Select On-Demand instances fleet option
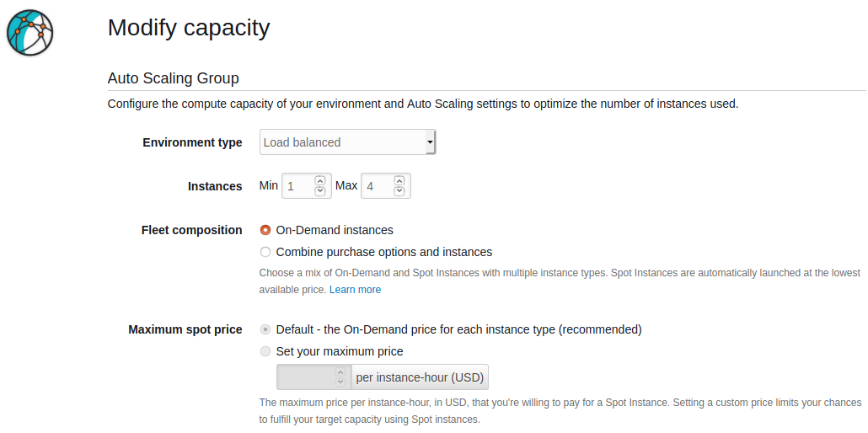868x433 pixels. pos(266,230)
